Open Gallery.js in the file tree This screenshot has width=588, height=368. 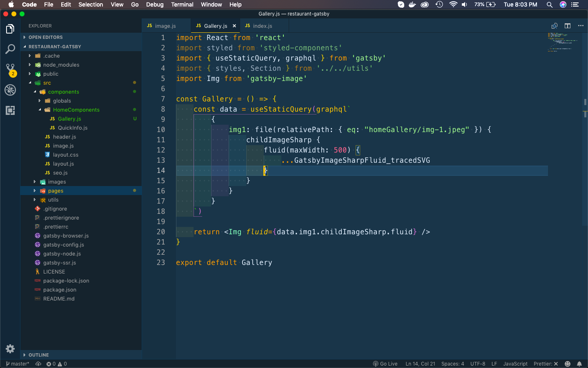click(x=81, y=119)
